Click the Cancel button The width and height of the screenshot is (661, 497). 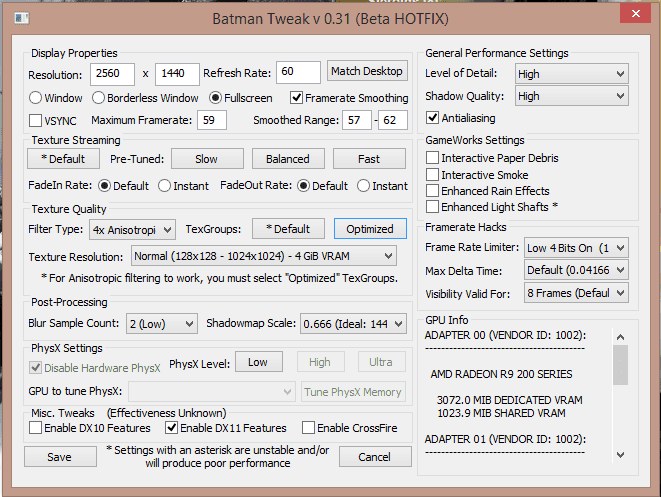coord(375,456)
